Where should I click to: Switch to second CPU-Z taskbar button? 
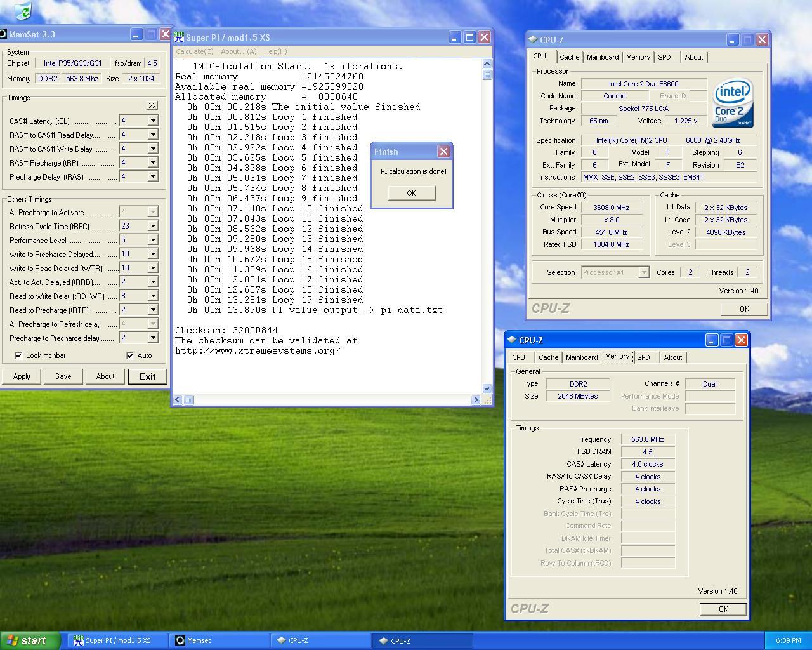[x=422, y=640]
